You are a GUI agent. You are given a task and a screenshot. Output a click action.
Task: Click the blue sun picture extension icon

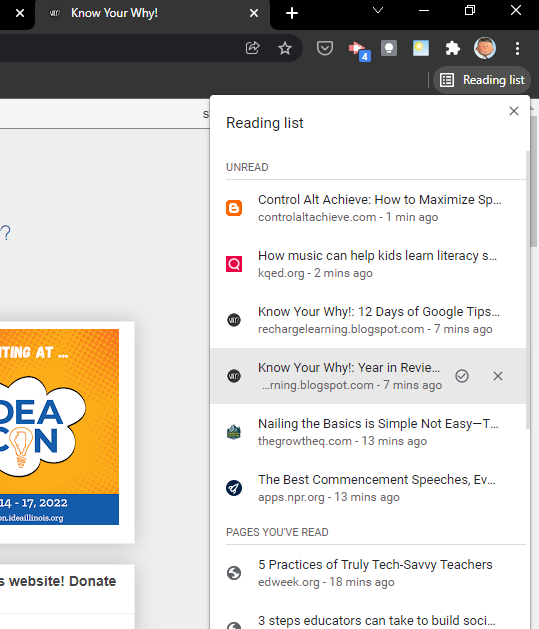pos(421,48)
